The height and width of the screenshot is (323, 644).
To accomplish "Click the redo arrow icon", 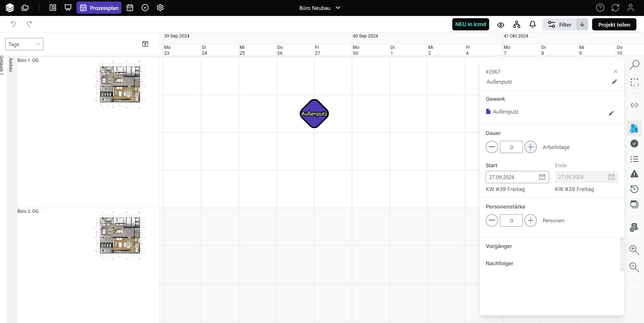I will pyautogui.click(x=29, y=24).
